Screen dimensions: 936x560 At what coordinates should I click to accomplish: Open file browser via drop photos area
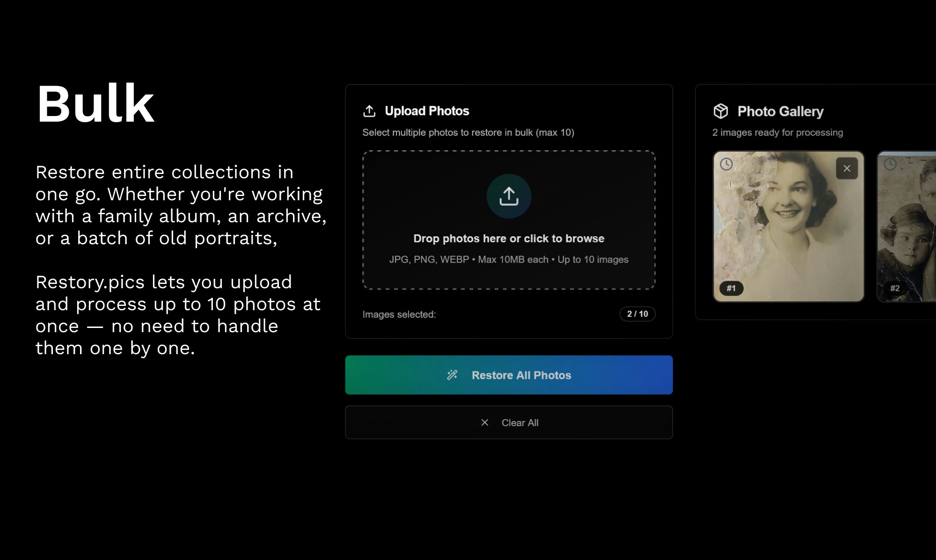click(509, 220)
